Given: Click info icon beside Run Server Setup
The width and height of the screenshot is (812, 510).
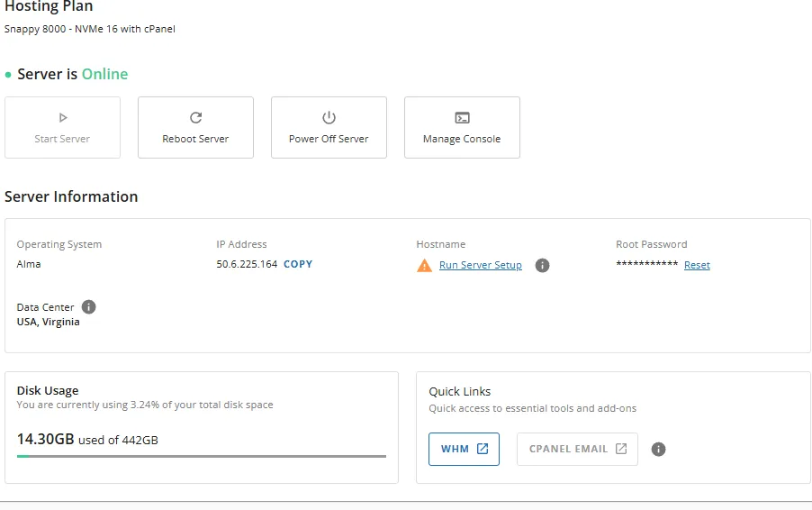Looking at the screenshot, I should click(542, 266).
